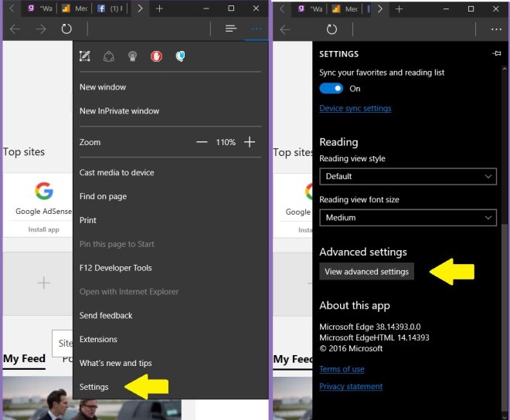Select My Feed tab in left window
The image size is (510, 420).
pyautogui.click(x=24, y=358)
